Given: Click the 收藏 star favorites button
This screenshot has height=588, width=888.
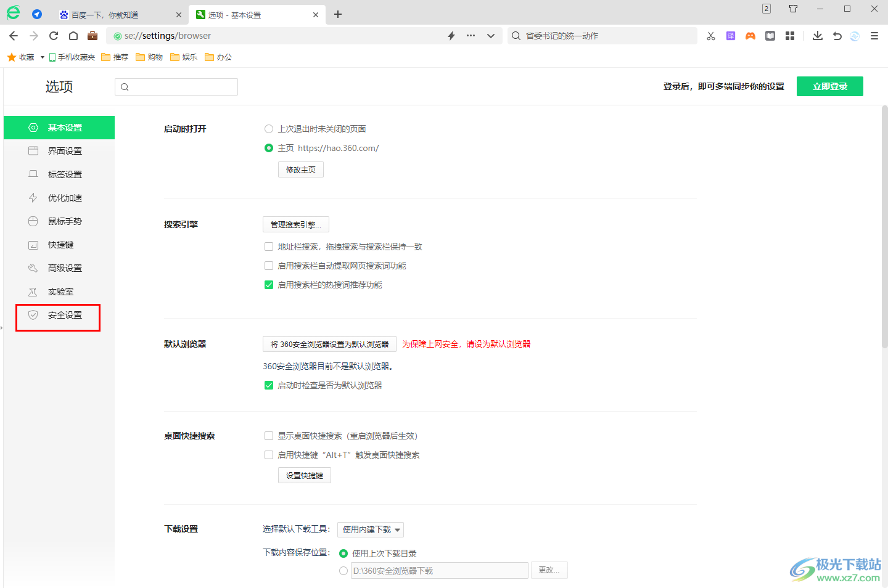Looking at the screenshot, I should click(x=21, y=57).
